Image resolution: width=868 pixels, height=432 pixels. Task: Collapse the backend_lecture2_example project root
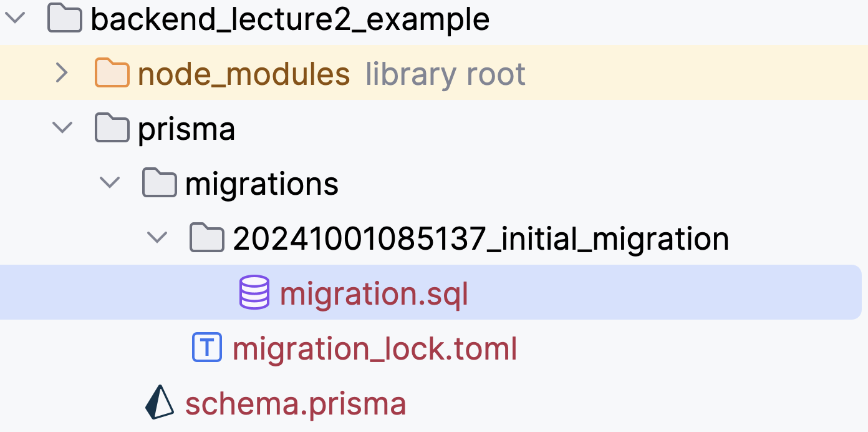click(x=15, y=18)
